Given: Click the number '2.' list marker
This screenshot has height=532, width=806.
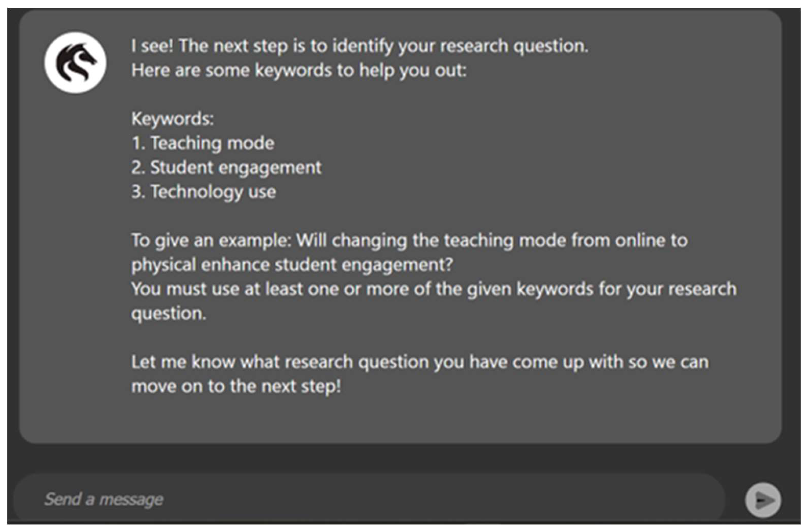Looking at the screenshot, I should coord(138,168).
